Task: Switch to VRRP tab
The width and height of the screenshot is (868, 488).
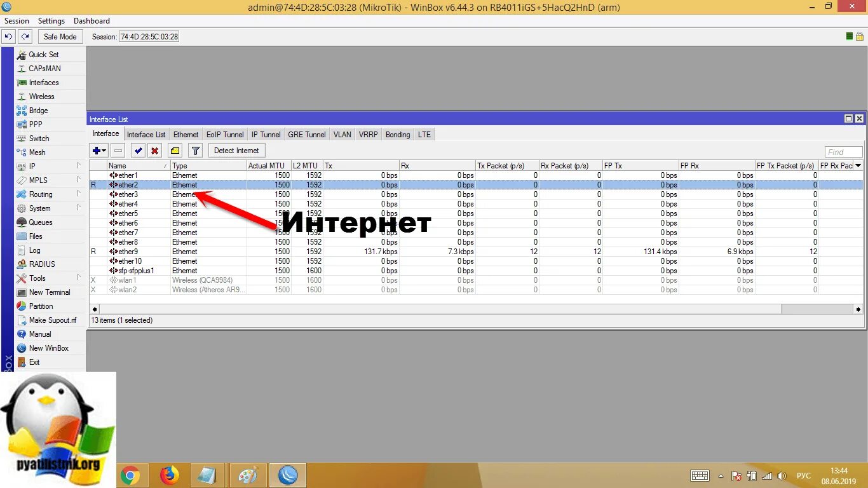Action: coord(369,135)
